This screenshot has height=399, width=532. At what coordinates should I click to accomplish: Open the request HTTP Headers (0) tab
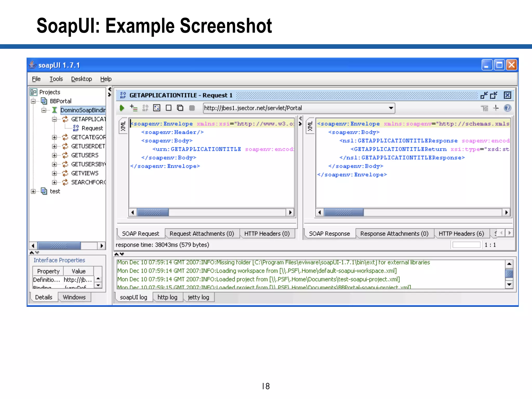(267, 234)
